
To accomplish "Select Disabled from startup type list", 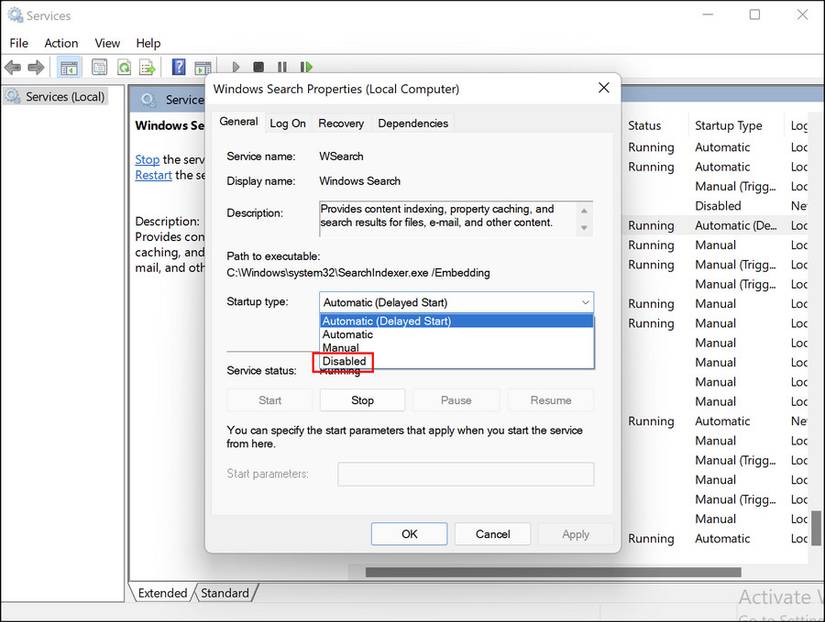I will 344,361.
